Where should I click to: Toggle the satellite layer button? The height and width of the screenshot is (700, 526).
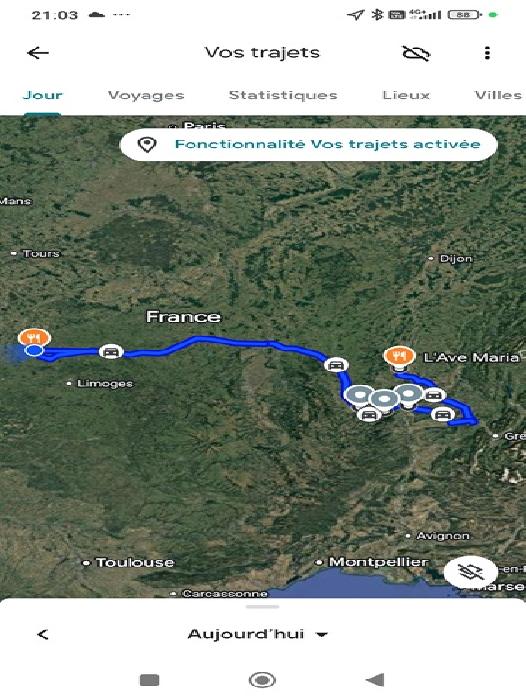click(471, 572)
